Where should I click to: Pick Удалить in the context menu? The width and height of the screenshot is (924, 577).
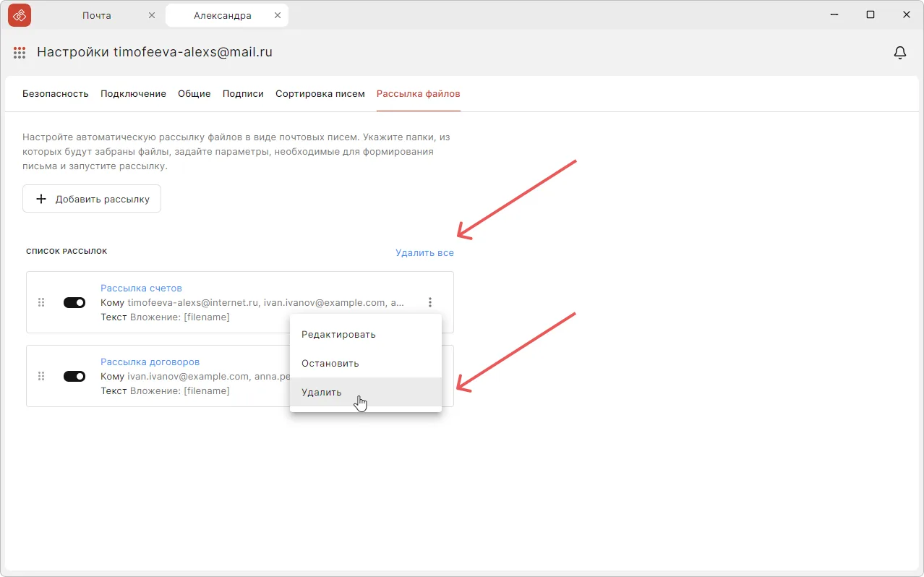322,392
